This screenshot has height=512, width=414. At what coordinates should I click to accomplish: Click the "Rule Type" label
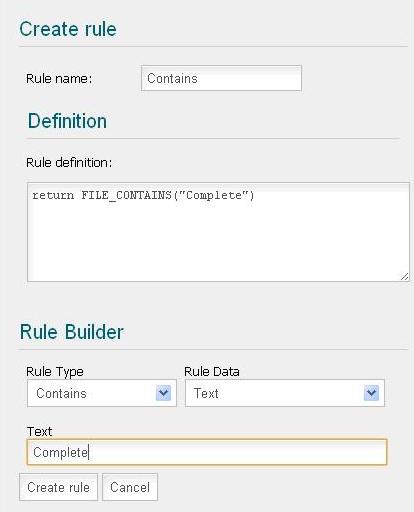55,372
